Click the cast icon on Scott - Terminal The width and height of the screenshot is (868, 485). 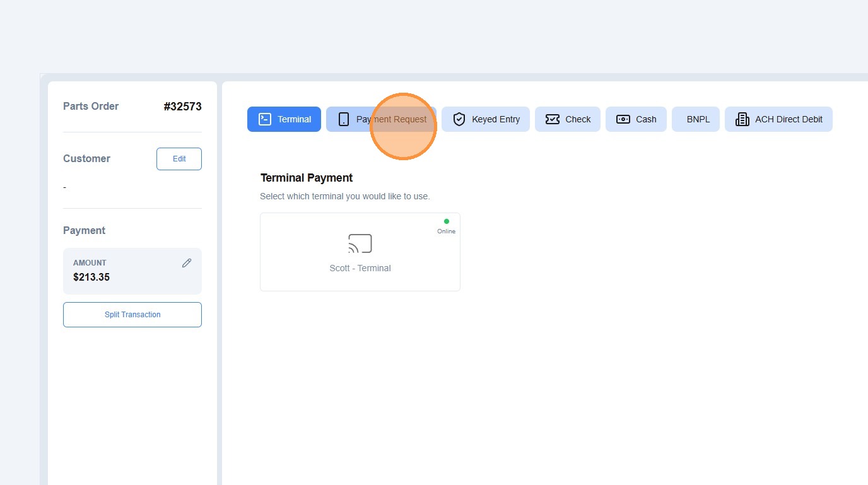(360, 243)
